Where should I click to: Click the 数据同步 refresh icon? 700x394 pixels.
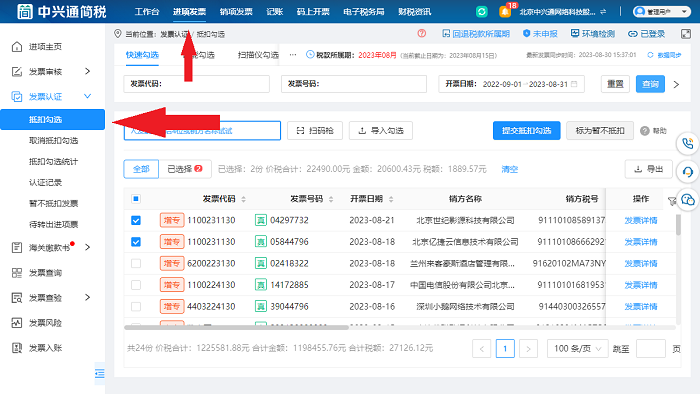click(650, 55)
